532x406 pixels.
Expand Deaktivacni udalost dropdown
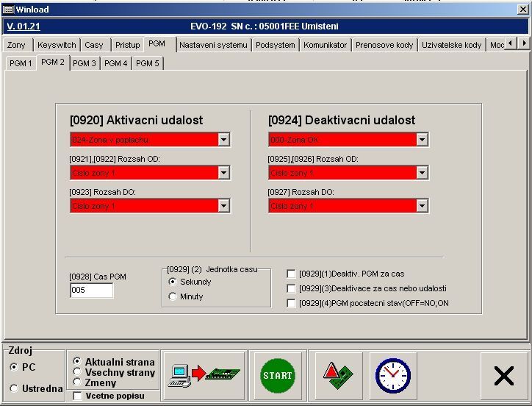point(422,140)
